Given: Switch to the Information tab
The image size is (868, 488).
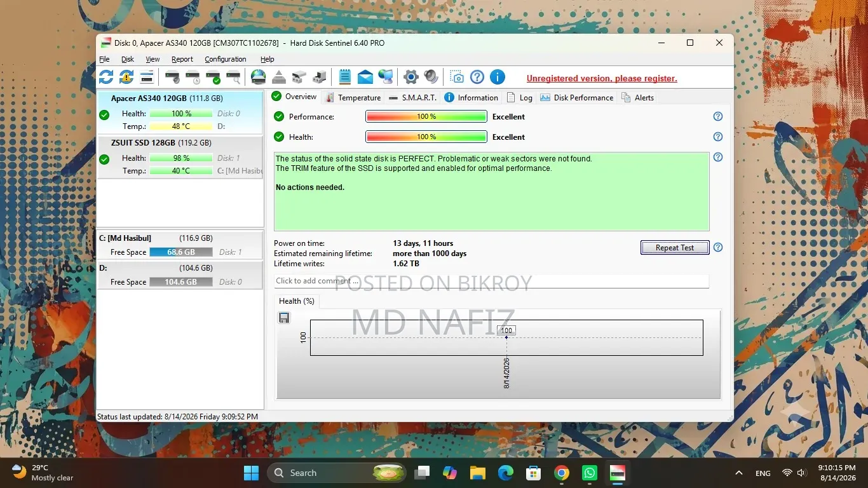Looking at the screenshot, I should [471, 97].
